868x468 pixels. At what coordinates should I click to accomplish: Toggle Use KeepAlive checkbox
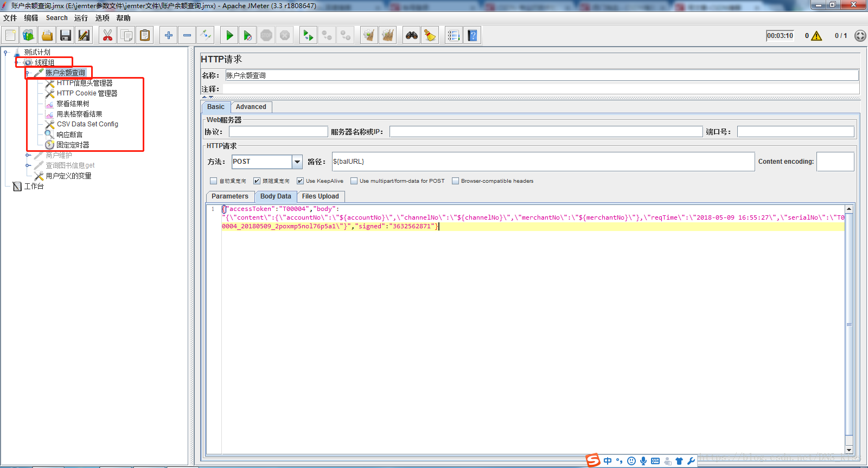pyautogui.click(x=300, y=181)
